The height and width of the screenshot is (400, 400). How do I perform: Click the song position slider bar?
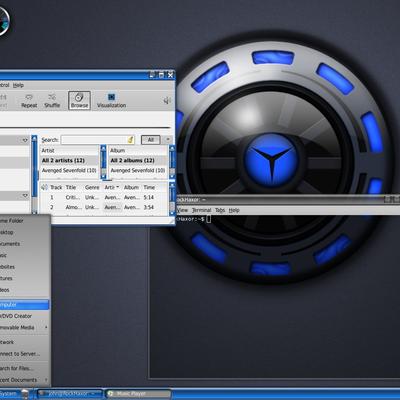pos(85,127)
